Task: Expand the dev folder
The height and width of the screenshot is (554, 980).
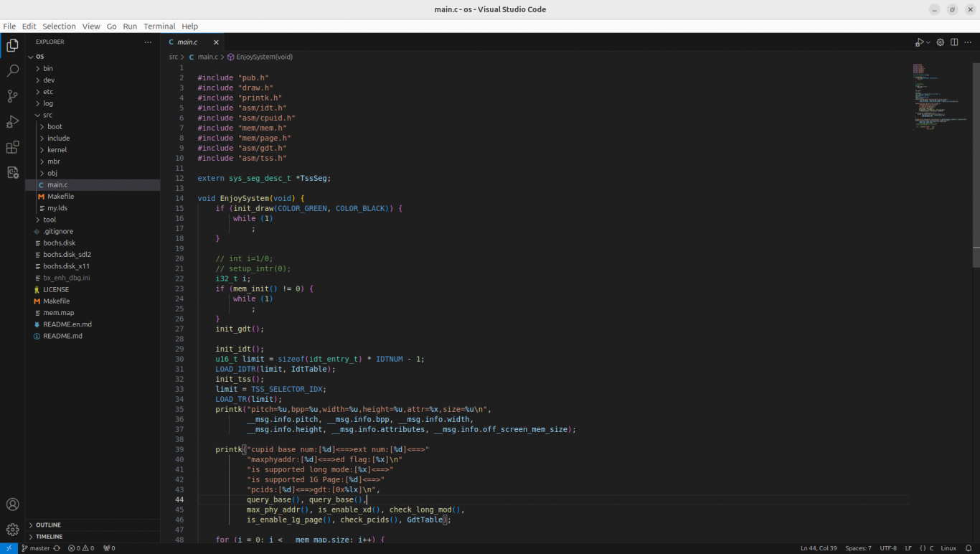Action: [93, 80]
